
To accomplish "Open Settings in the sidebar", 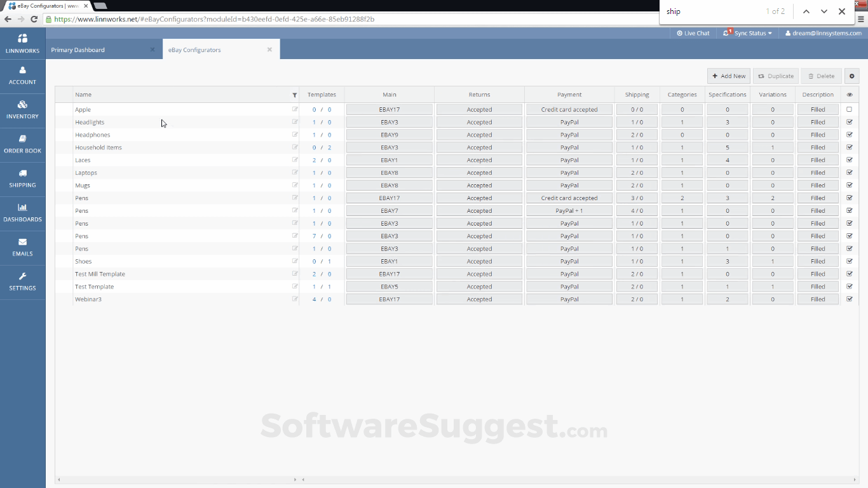I will 22,281.
